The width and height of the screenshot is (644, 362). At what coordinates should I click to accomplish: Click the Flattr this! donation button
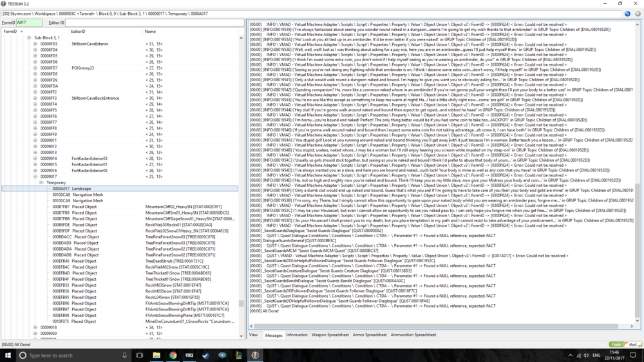(625, 345)
